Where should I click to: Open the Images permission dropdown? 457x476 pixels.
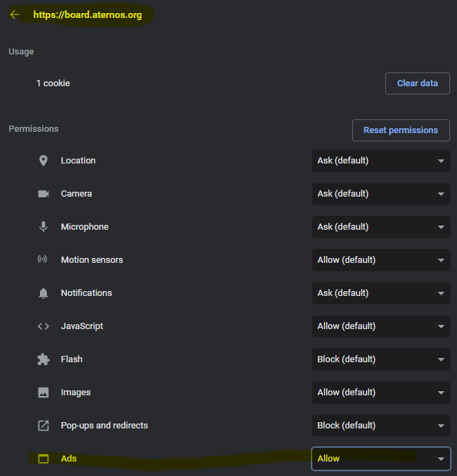[x=381, y=393]
